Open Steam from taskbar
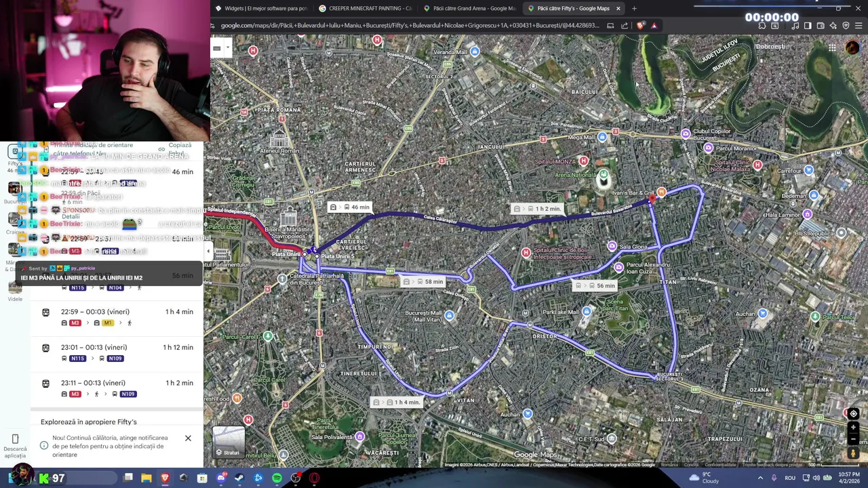868x488 pixels. (239, 478)
